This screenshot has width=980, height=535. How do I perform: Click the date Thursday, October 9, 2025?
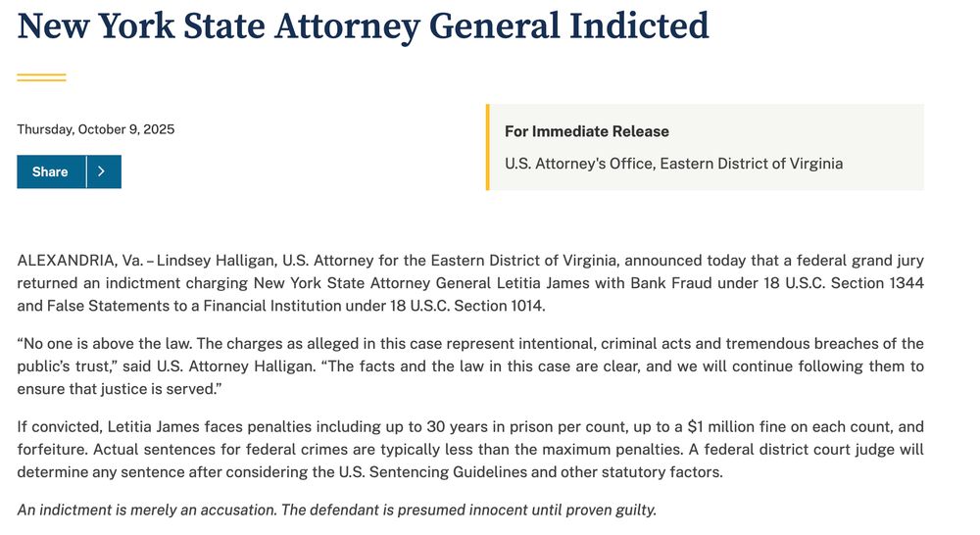(96, 129)
